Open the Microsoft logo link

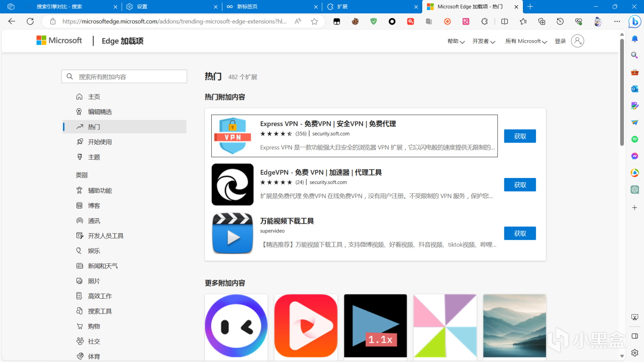(x=59, y=40)
